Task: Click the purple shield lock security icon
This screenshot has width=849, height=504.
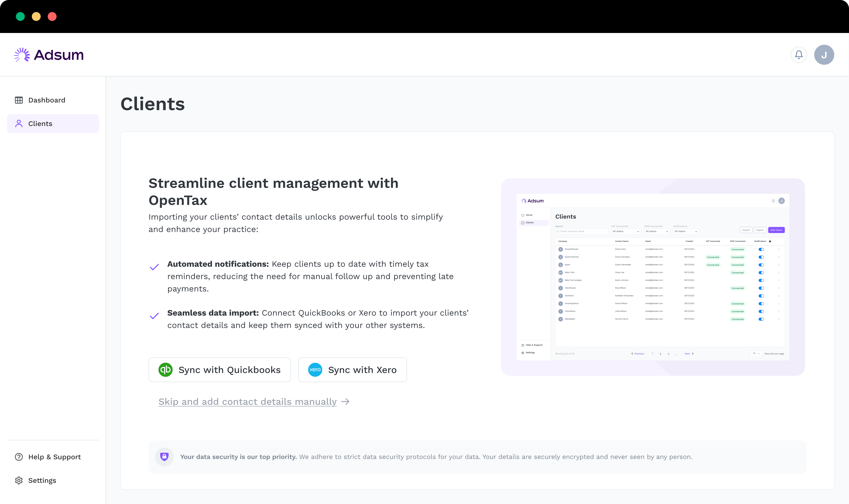Action: 164,456
